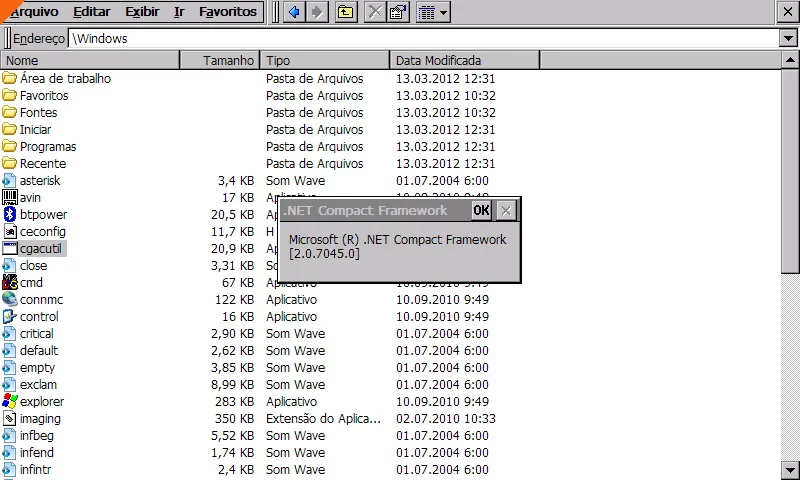Select the explorer Windows flag icon
This screenshot has width=800, height=480.
pyautogui.click(x=9, y=401)
